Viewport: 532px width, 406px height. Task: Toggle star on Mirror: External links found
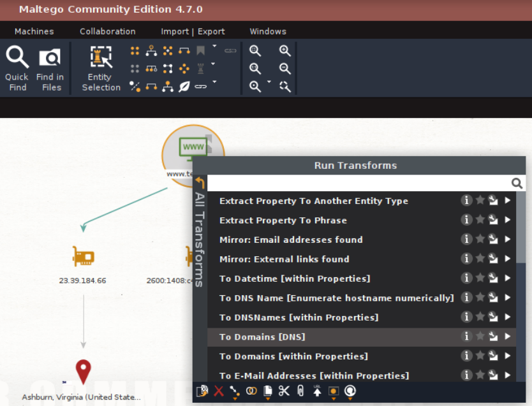click(x=480, y=259)
